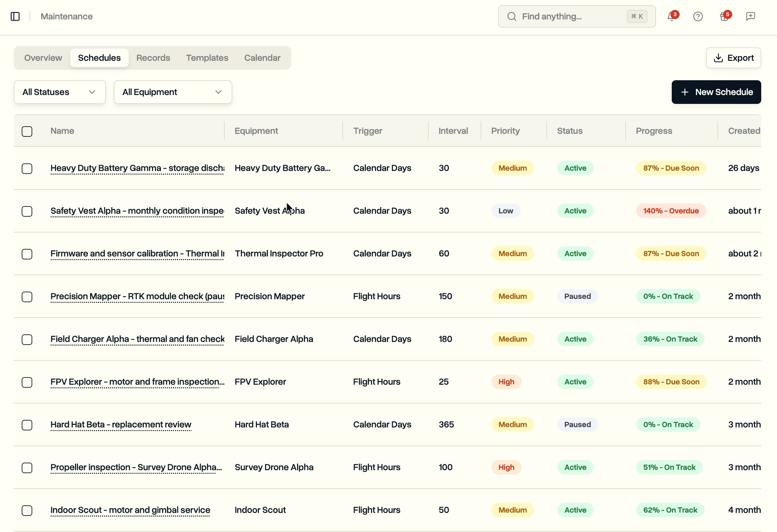Open Hard Hat Beta replacement review link
The image size is (777, 532).
[121, 425]
